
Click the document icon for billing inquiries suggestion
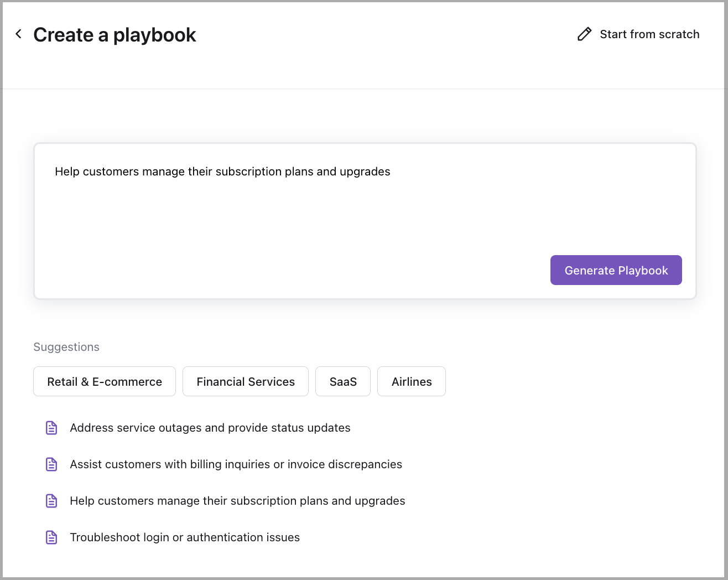pos(51,464)
